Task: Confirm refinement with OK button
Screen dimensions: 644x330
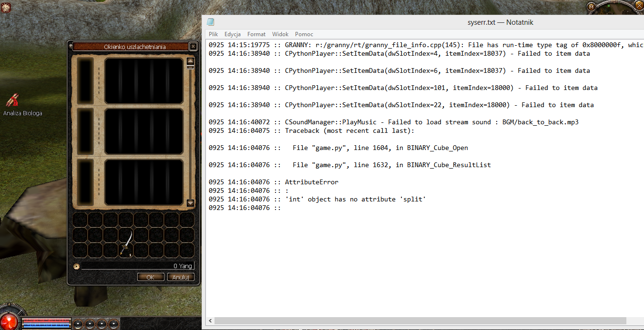Action: pos(151,277)
